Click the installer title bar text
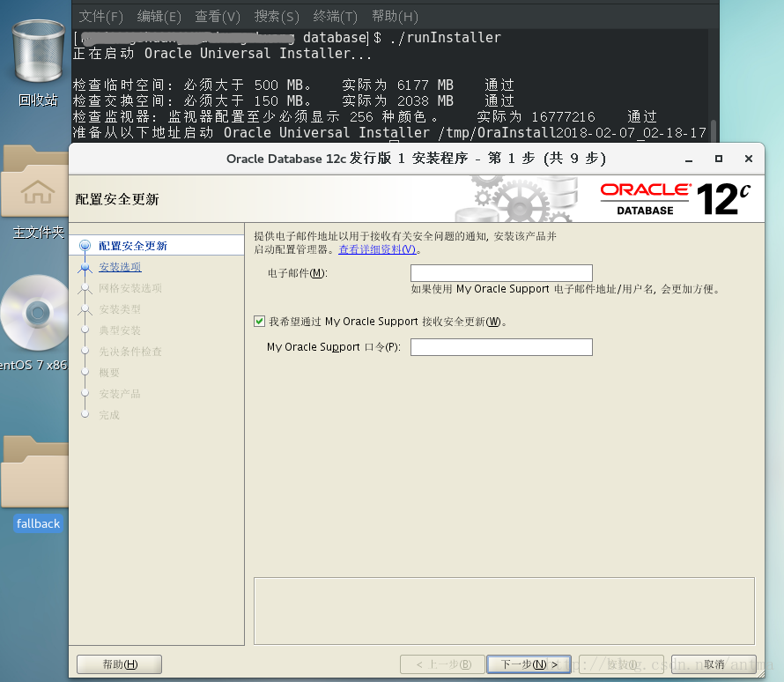 416,159
